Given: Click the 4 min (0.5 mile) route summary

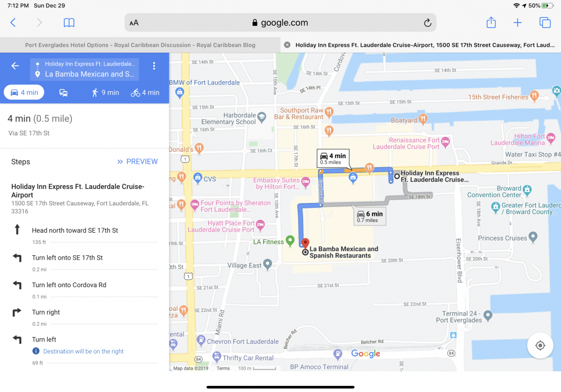Looking at the screenshot, I should 40,119.
